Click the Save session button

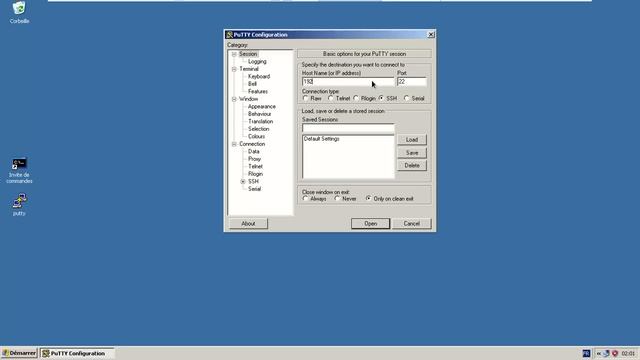tap(412, 153)
